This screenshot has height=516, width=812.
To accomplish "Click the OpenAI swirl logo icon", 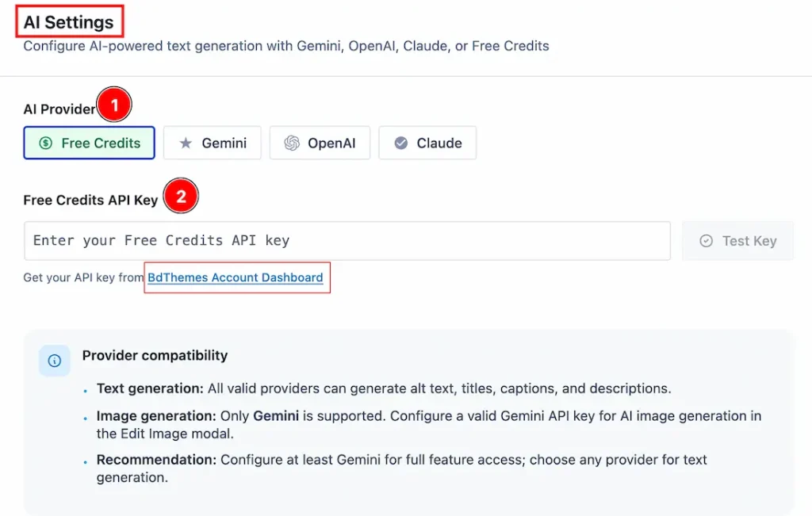I will coord(292,143).
